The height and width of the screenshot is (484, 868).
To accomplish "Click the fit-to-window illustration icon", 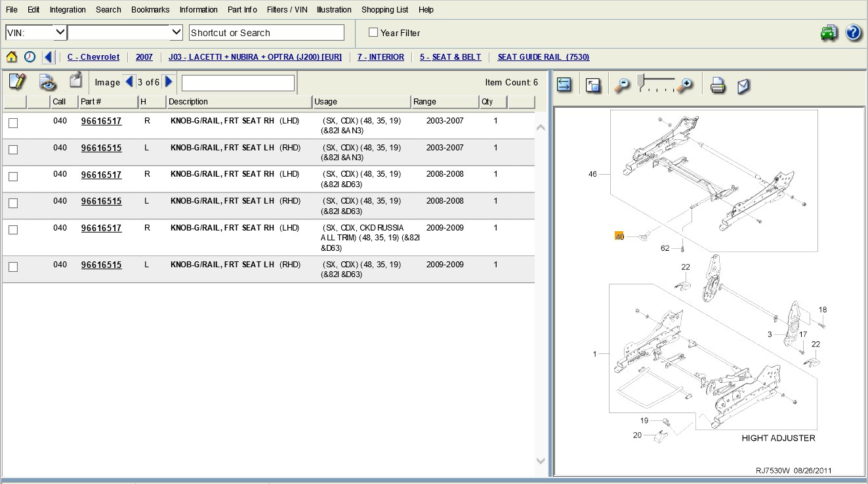I will click(x=594, y=85).
